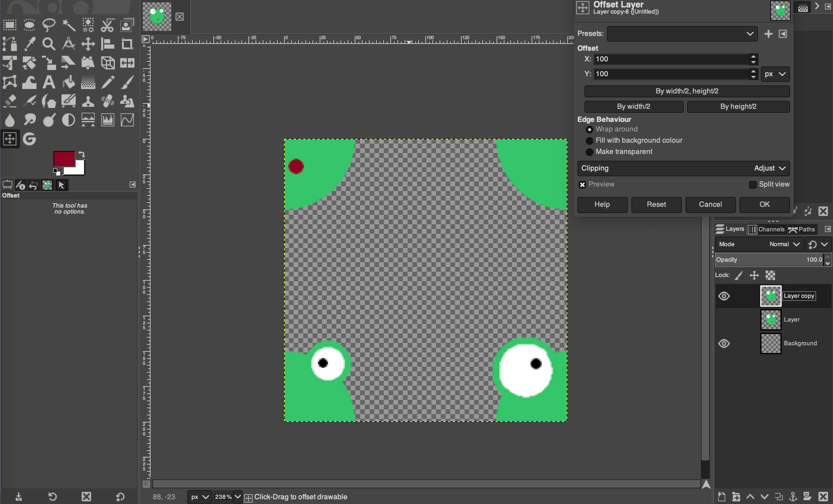The height and width of the screenshot is (504, 833).
Task: Select the Crop tool
Action: 127,44
